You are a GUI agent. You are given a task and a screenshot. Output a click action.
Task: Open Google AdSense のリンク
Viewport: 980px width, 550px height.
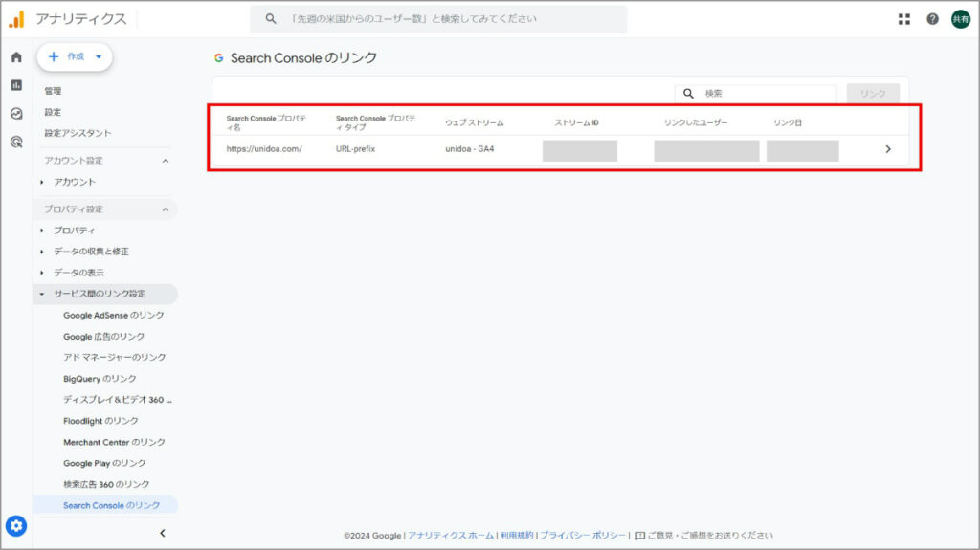click(114, 316)
